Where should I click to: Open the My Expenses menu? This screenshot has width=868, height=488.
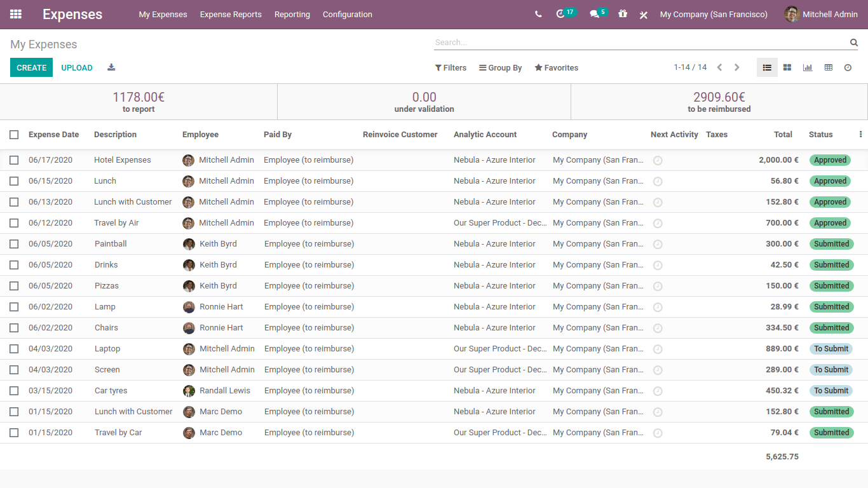point(163,14)
